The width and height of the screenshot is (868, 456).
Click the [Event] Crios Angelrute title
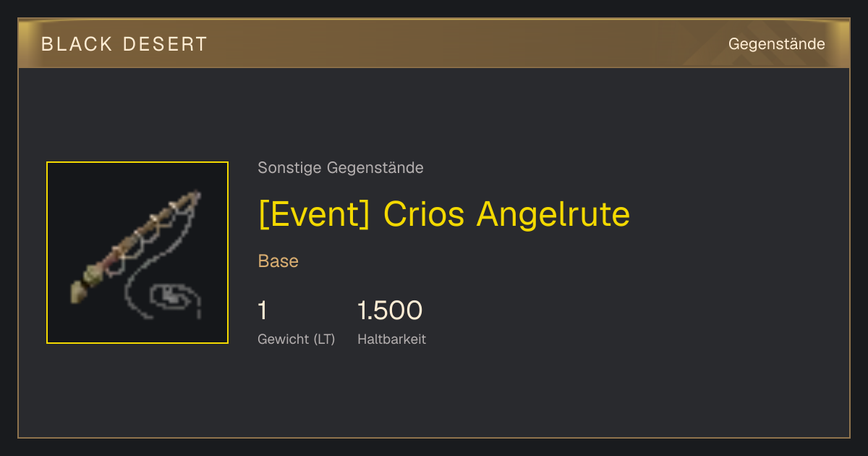[444, 214]
